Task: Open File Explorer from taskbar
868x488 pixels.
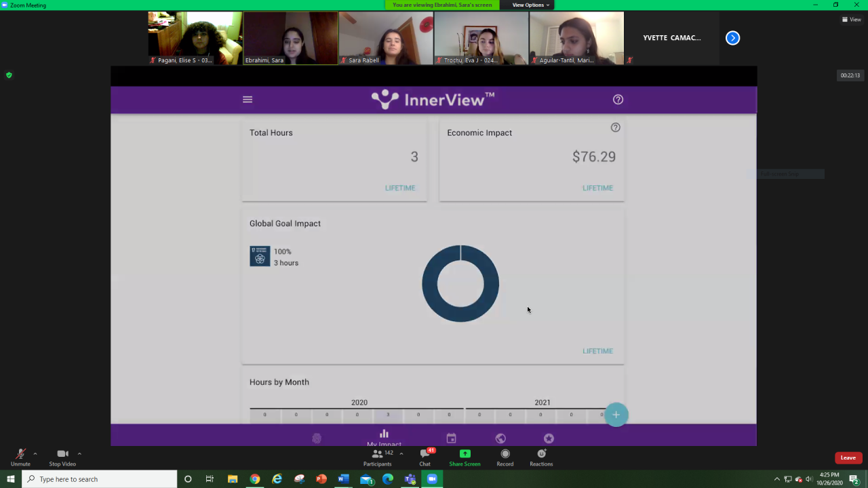Action: click(x=233, y=479)
